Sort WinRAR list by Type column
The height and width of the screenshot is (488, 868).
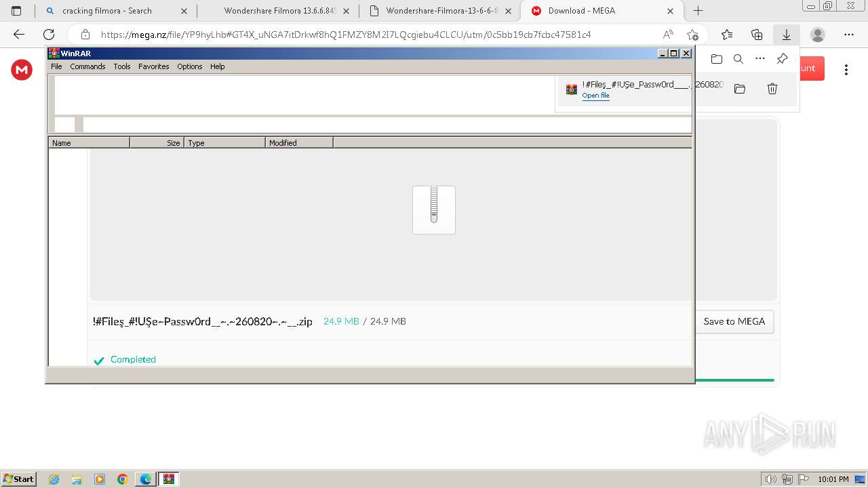[224, 142]
